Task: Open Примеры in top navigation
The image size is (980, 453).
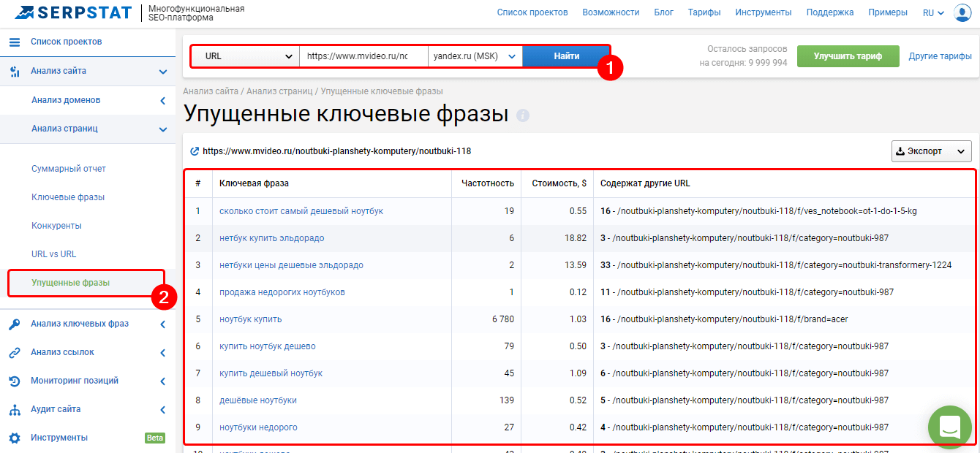Action: pyautogui.click(x=888, y=12)
